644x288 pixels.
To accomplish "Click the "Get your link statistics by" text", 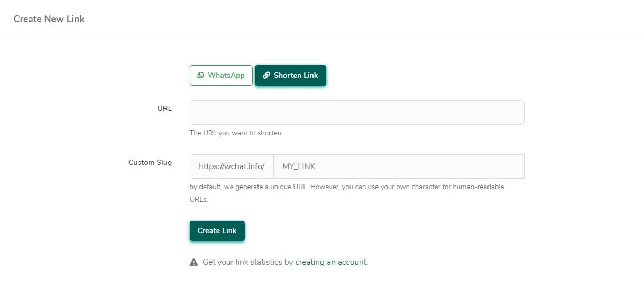I will click(x=247, y=262).
